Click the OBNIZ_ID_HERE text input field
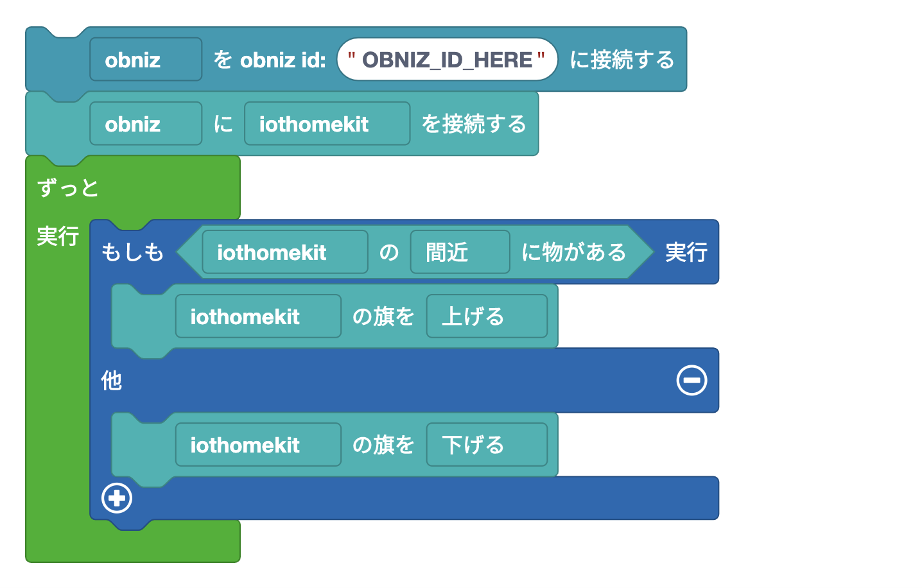This screenshot has width=922, height=588. (447, 59)
